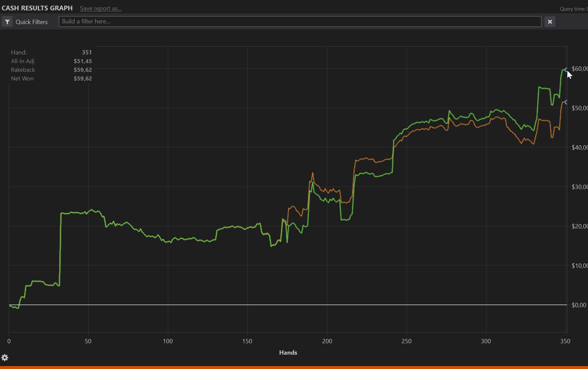Click the x-axis tick label 100
The width and height of the screenshot is (588, 369).
[x=168, y=341]
